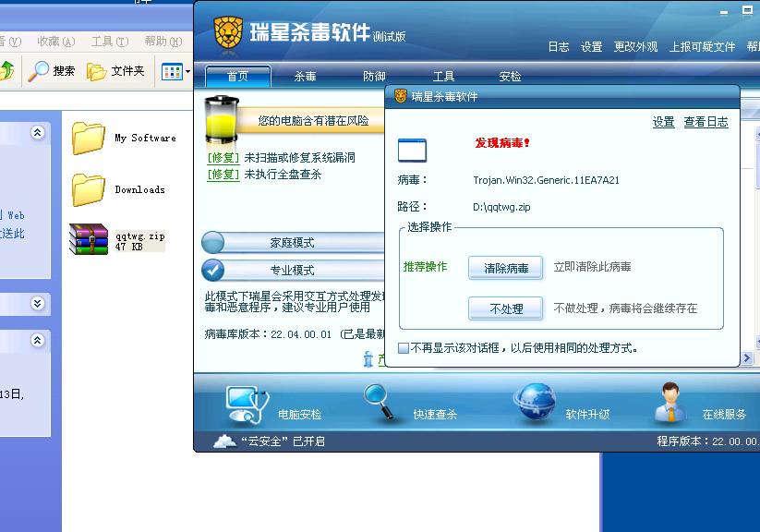Click virus name Trojan.Win32.Generic.11EA7A21 text
This screenshot has width=760, height=532.
(547, 180)
